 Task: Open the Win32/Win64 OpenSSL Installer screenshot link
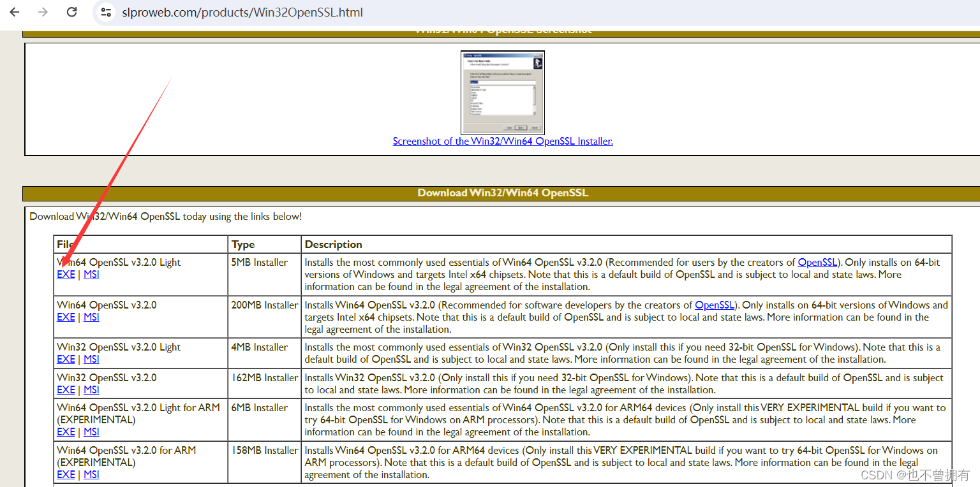coord(502,141)
